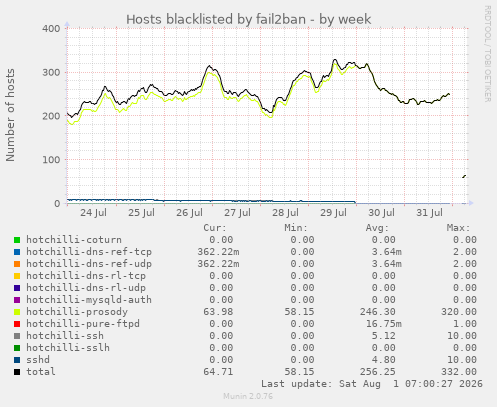Viewport: 497px width, 407px height.
Task: Click the hotchilli-sslh dark green swatch
Action: (17, 348)
